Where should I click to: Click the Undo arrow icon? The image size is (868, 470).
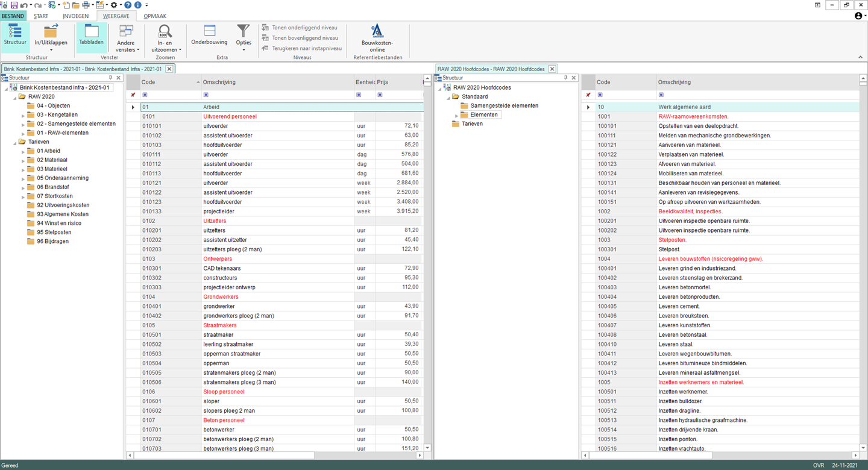23,5
